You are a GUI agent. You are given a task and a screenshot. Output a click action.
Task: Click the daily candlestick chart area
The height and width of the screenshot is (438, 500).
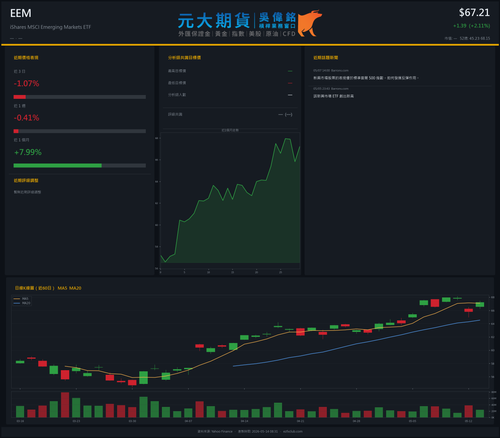pyautogui.click(x=250, y=342)
